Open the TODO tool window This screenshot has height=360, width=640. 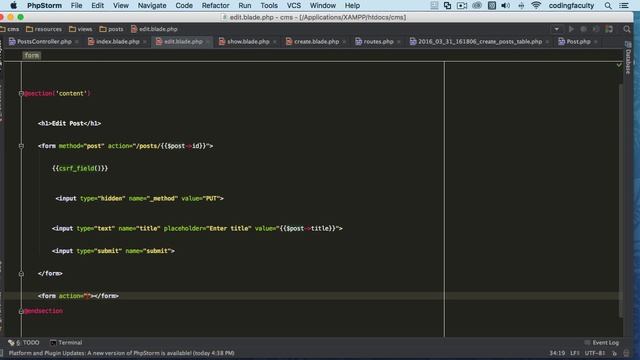click(x=24, y=342)
